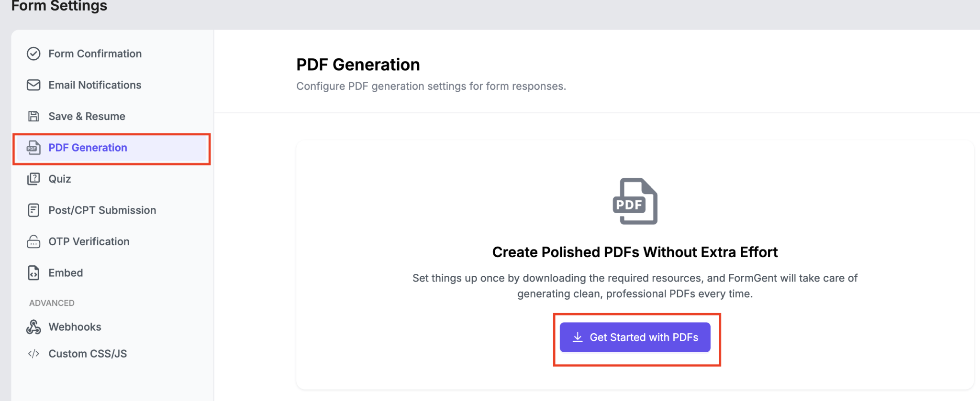Screen dimensions: 980x401
Task: Click the Quiz question-mark icon
Action: (33, 179)
